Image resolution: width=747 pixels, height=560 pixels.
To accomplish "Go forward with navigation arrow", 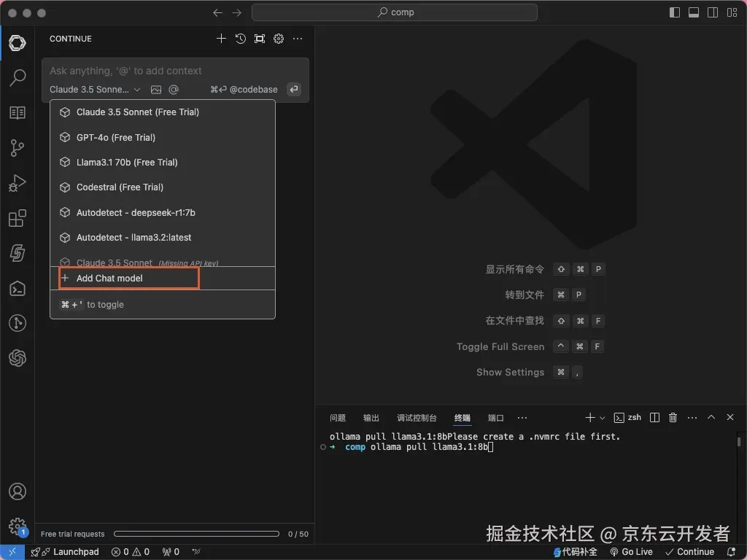I will click(x=237, y=13).
